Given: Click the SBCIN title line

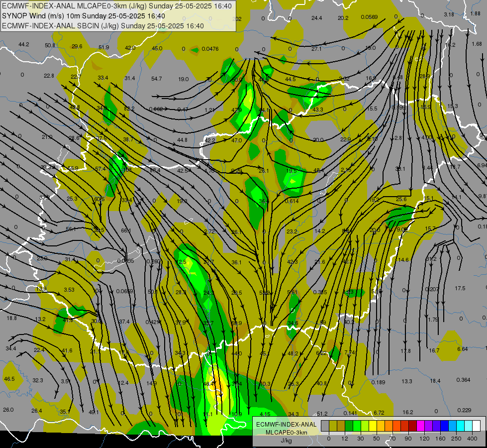Looking at the screenshot, I should coord(103,26).
